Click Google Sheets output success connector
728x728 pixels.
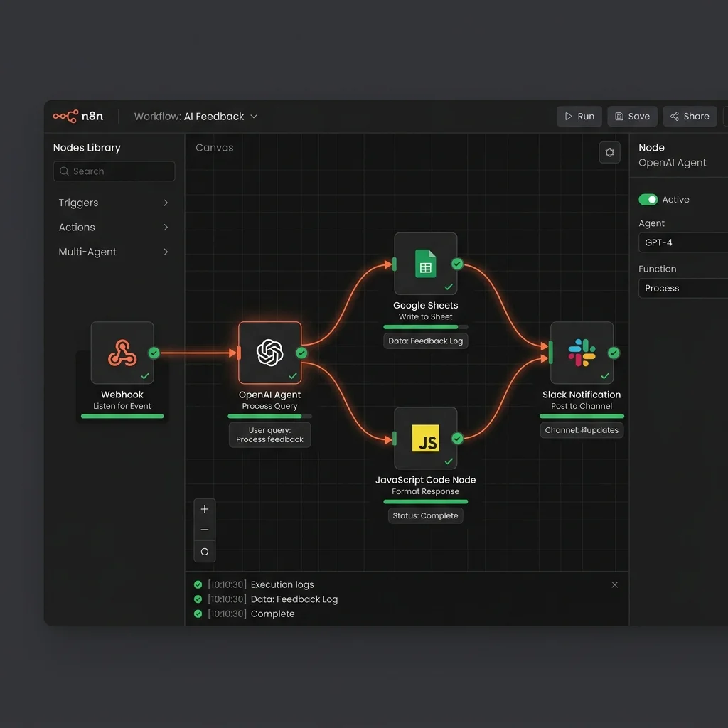click(x=457, y=264)
